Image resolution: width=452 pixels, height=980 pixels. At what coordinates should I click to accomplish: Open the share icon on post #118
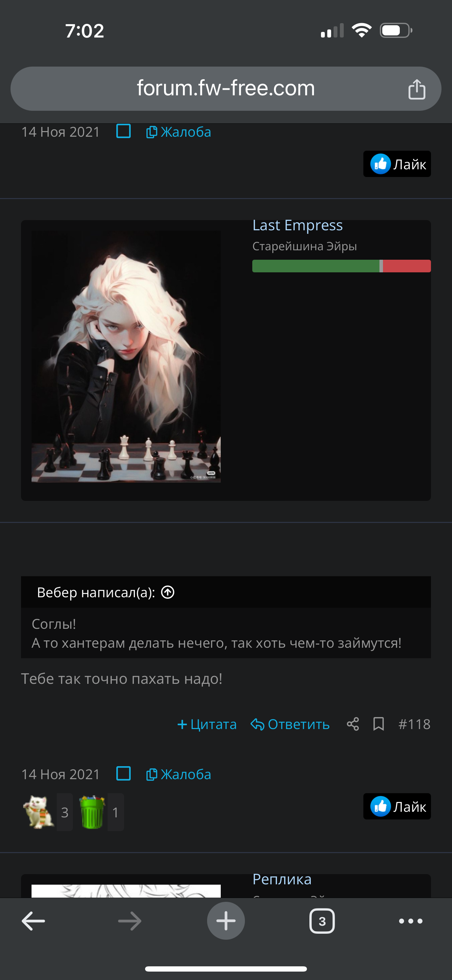point(353,724)
